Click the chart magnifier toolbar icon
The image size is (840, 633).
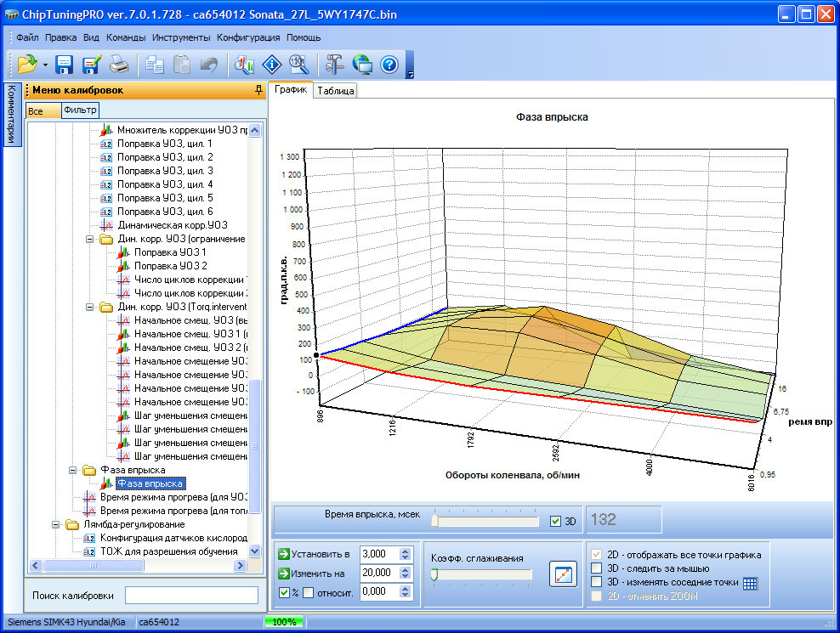[x=244, y=65]
